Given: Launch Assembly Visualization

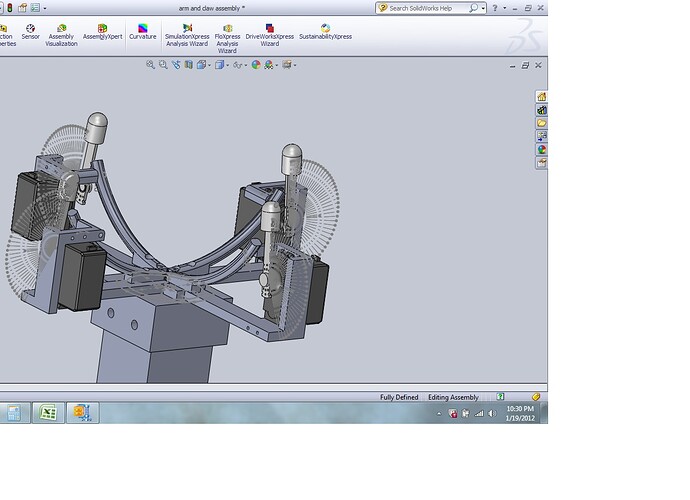Looking at the screenshot, I should pos(61,35).
